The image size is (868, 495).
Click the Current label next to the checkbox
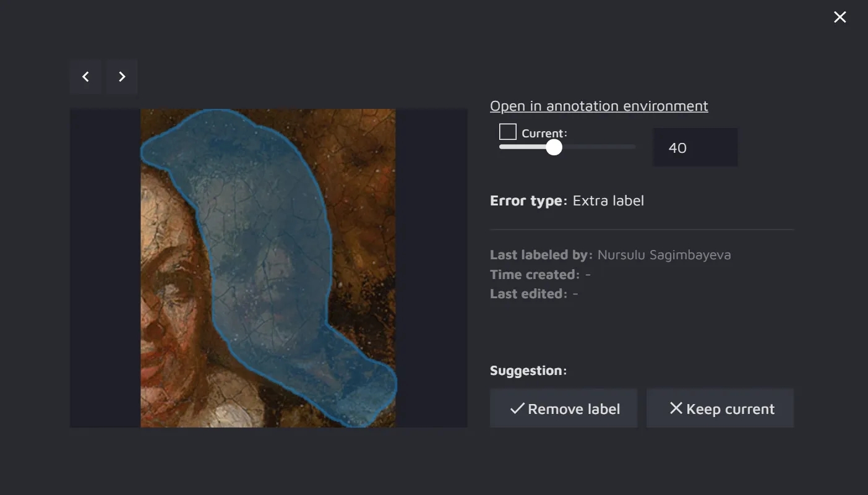tap(544, 133)
